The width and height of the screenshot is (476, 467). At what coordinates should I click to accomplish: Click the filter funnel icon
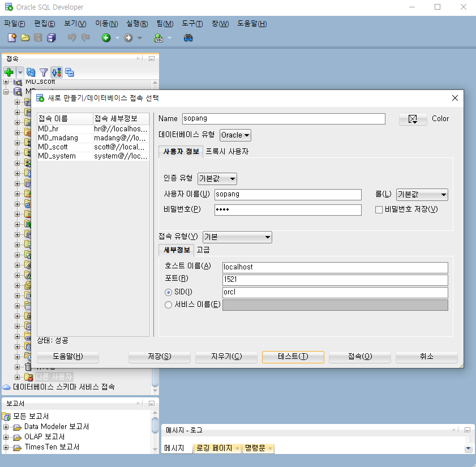pos(44,72)
